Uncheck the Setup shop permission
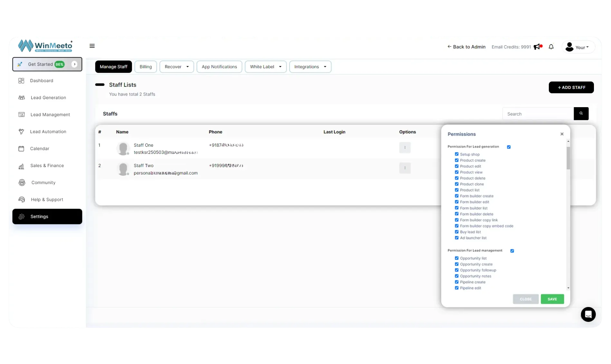The height and width of the screenshot is (364, 611). [x=456, y=154]
